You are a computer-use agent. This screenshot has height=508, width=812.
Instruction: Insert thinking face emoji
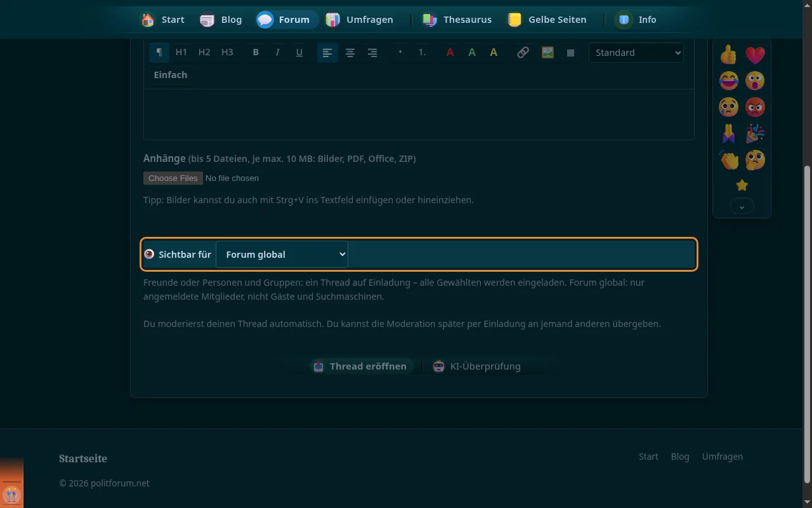tap(755, 159)
